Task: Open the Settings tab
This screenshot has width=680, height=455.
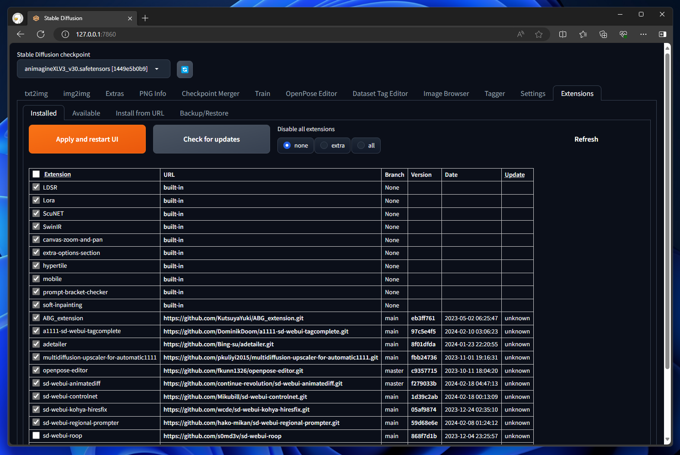Action: click(x=533, y=93)
